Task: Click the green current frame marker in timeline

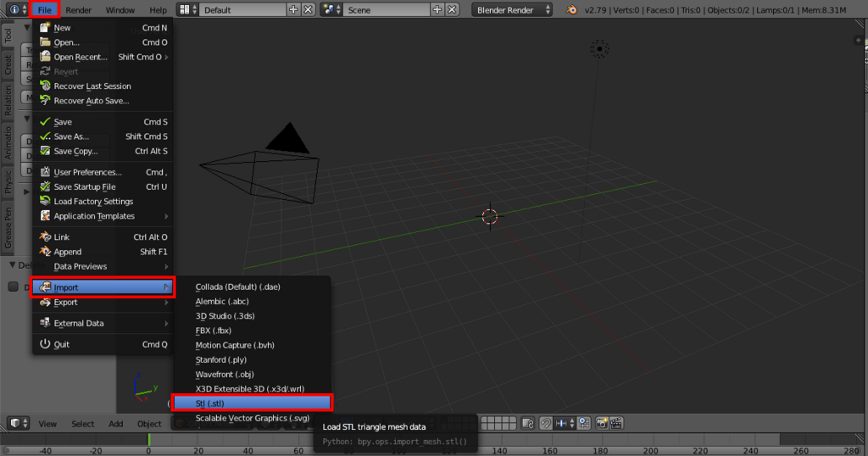Action: coord(149,440)
